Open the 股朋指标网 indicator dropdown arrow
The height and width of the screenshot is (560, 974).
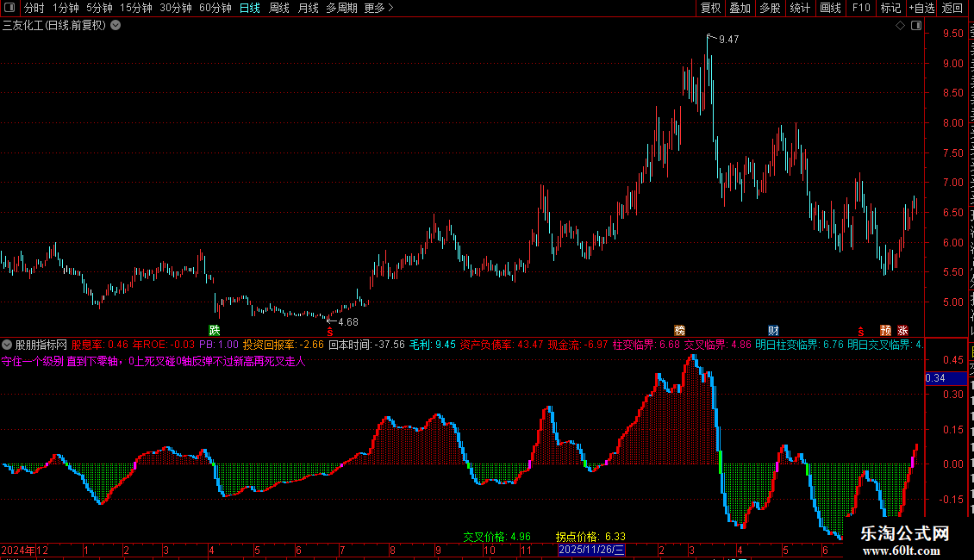(x=7, y=345)
